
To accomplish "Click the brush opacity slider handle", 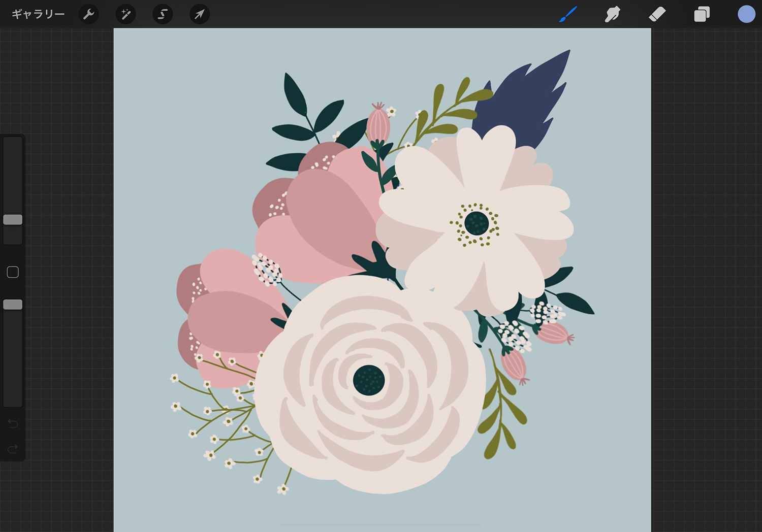I will coord(13,305).
